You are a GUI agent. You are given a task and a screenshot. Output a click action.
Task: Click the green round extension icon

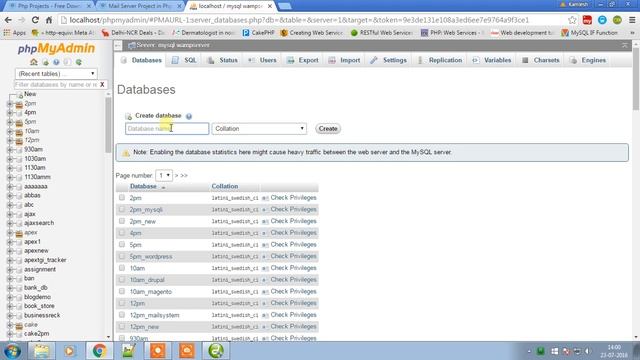point(617,20)
